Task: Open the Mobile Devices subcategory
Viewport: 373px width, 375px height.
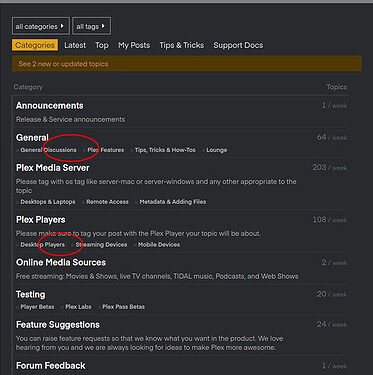Action: tap(159, 245)
